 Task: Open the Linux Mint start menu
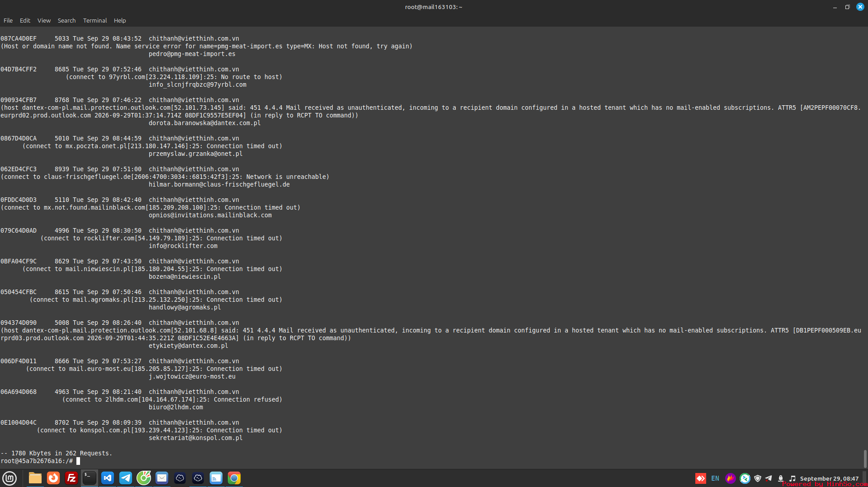pyautogui.click(x=9, y=478)
